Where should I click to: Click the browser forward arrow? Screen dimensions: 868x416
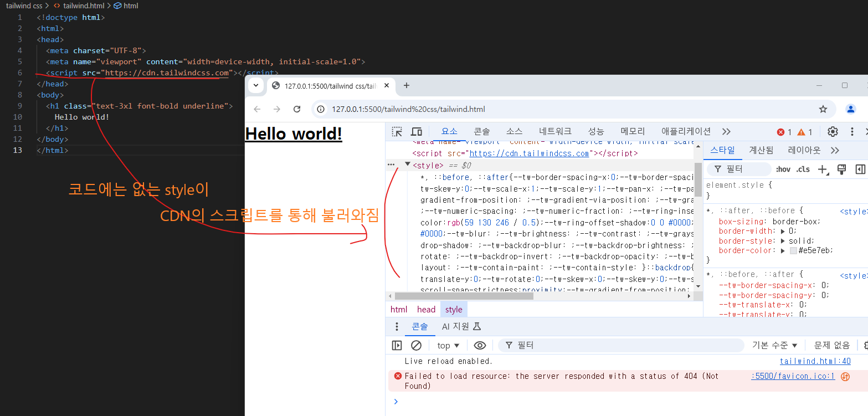[x=277, y=109]
